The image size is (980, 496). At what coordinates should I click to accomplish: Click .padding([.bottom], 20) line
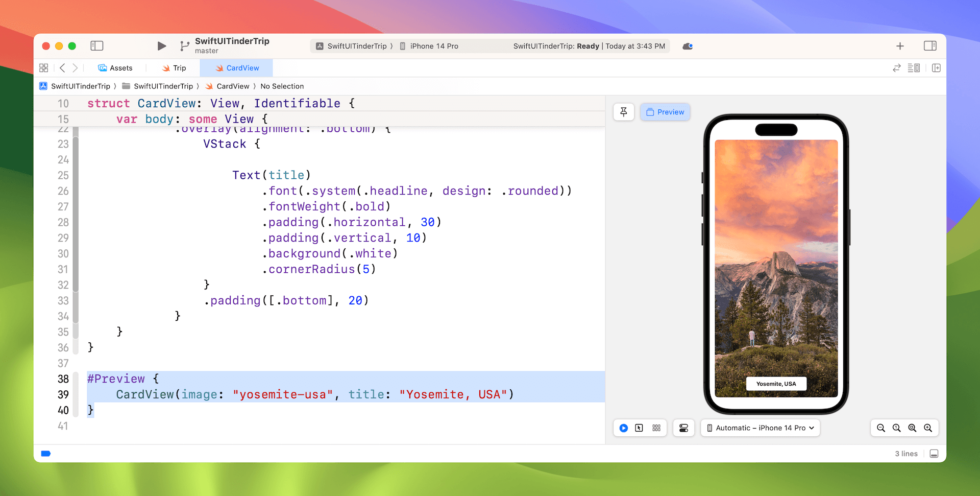pos(286,300)
